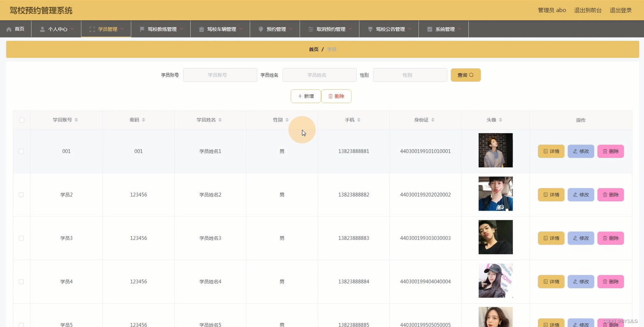Click 修改 for 学员2

(581, 195)
